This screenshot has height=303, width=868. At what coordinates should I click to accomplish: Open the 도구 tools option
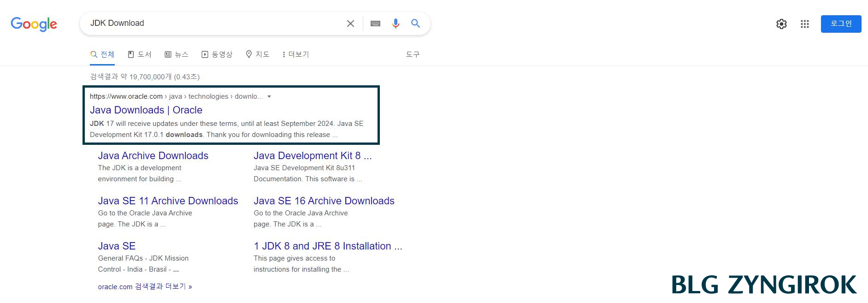tap(413, 54)
